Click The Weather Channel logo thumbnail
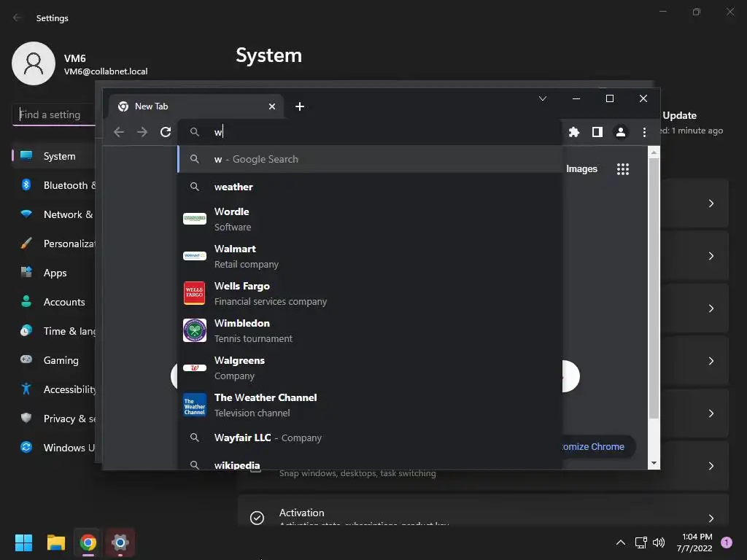Viewport: 747px width, 560px height. (194, 404)
